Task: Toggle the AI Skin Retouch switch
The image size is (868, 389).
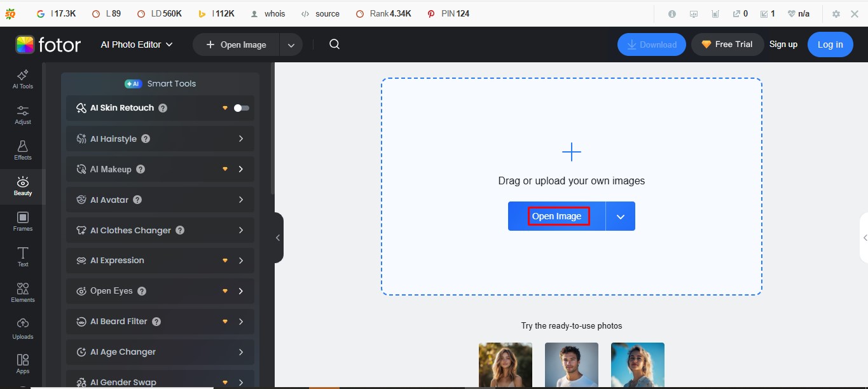Action: [242, 108]
